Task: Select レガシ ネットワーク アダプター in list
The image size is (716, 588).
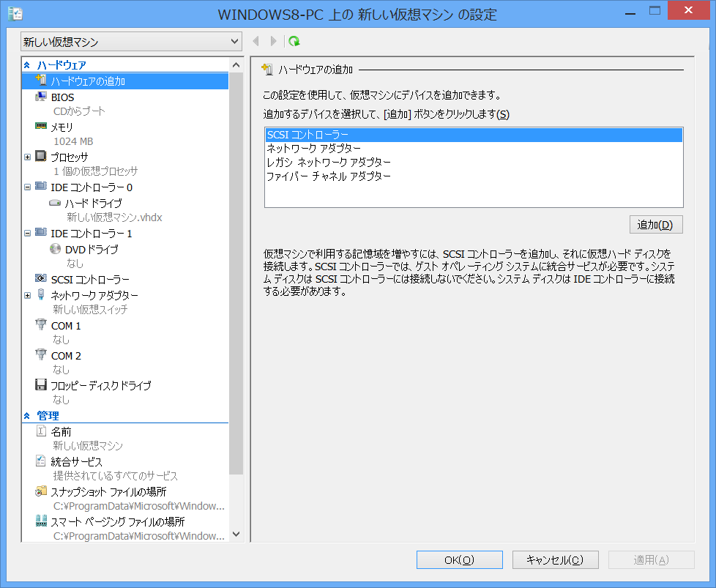Action: pos(474,162)
